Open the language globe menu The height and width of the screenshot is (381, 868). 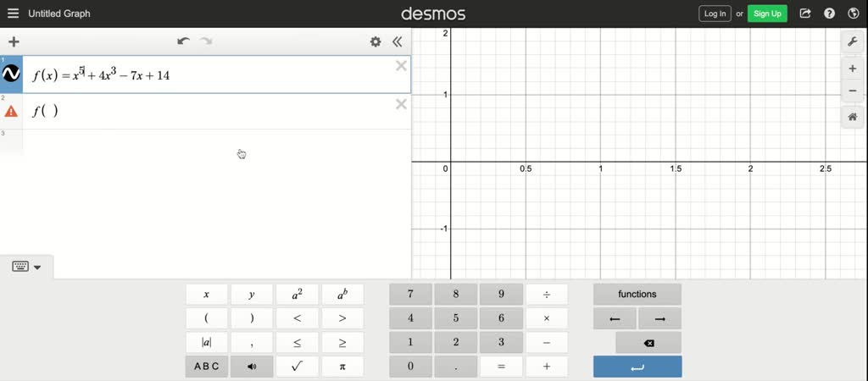(x=854, y=14)
